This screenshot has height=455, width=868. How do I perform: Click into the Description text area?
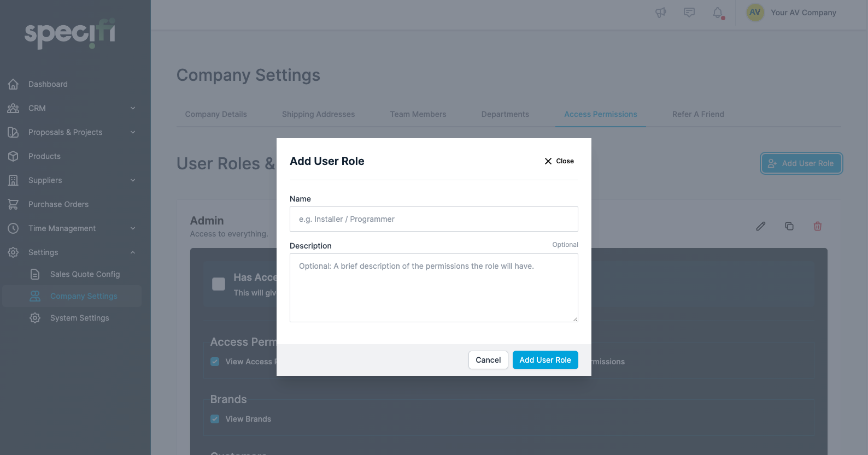(434, 288)
